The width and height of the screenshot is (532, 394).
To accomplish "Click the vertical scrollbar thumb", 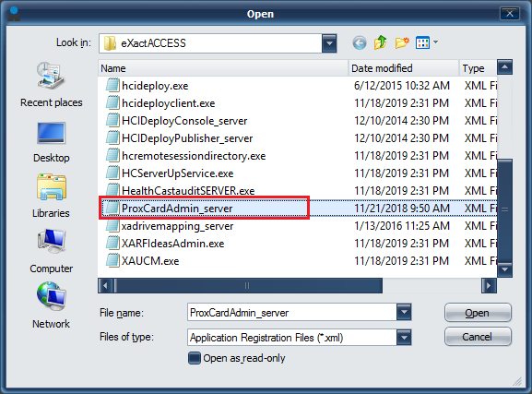I will click(505, 209).
